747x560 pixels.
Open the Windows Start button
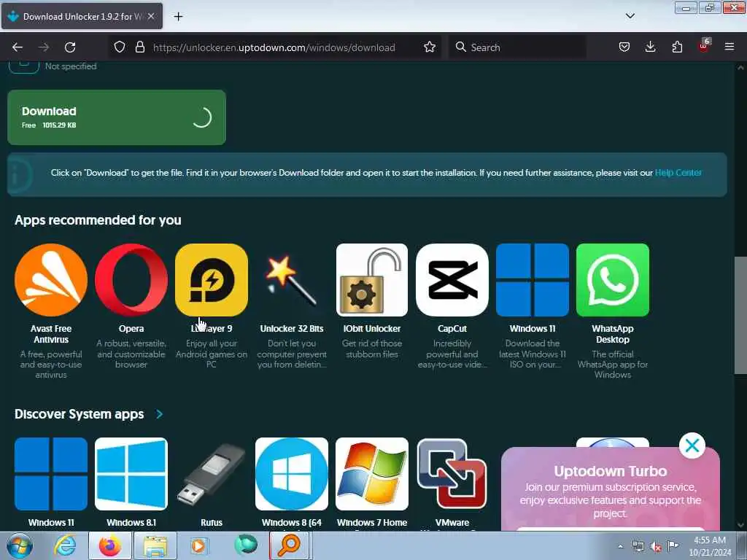point(19,545)
